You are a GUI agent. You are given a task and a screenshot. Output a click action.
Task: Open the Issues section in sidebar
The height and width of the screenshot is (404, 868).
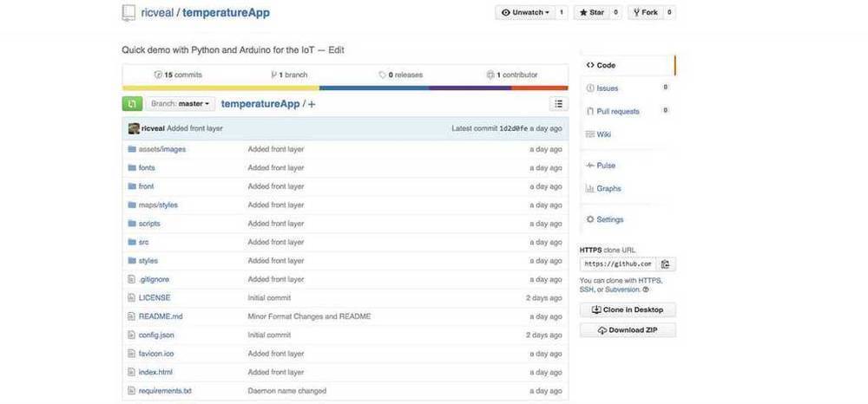(608, 88)
